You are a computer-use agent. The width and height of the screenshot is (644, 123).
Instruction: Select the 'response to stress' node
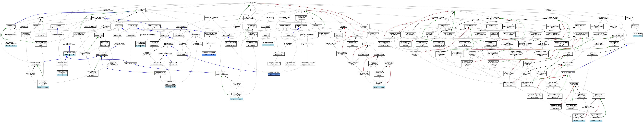click(x=629, y=18)
